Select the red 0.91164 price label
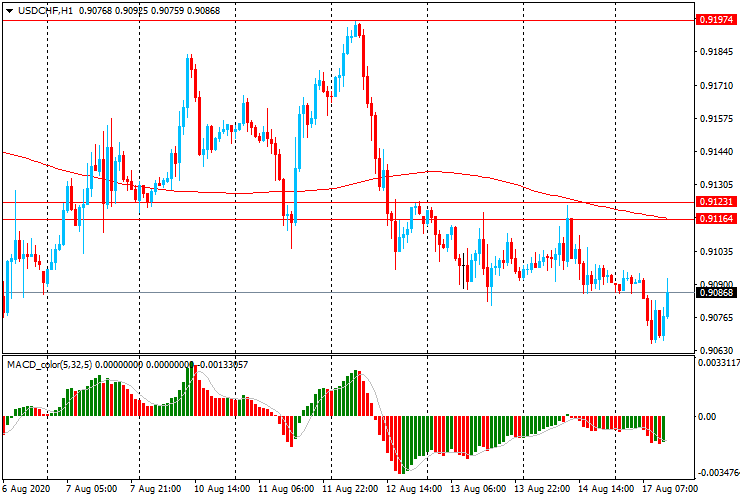The height and width of the screenshot is (500, 740). (x=717, y=218)
